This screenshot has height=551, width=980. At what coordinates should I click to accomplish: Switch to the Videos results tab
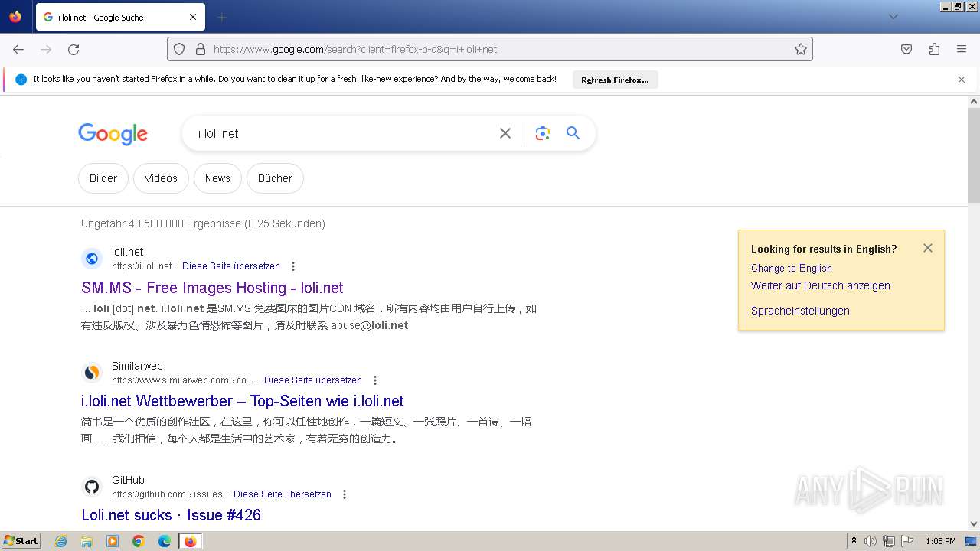coord(161,178)
